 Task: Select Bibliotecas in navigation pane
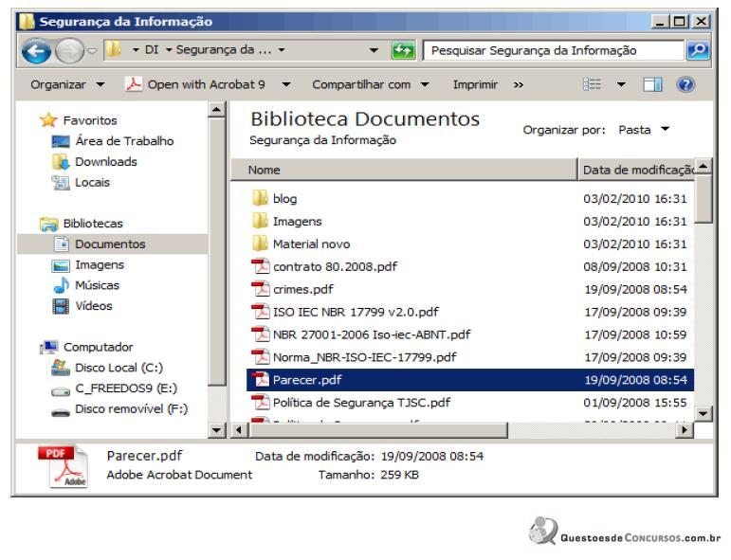point(93,224)
